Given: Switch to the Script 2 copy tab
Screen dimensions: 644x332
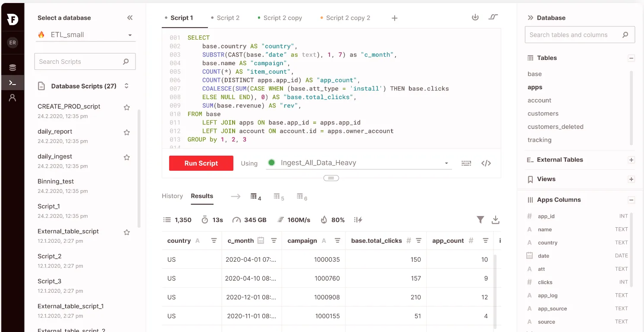Looking at the screenshot, I should (282, 18).
